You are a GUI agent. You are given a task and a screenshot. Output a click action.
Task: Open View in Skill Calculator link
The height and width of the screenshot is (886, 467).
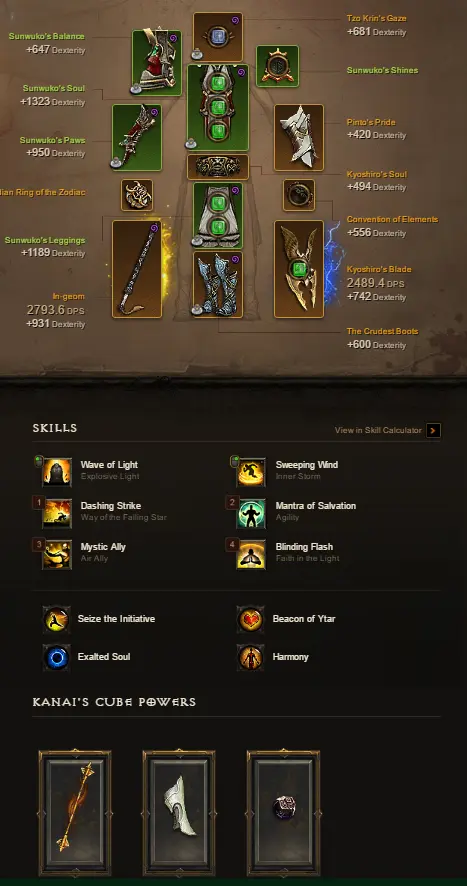(x=378, y=430)
